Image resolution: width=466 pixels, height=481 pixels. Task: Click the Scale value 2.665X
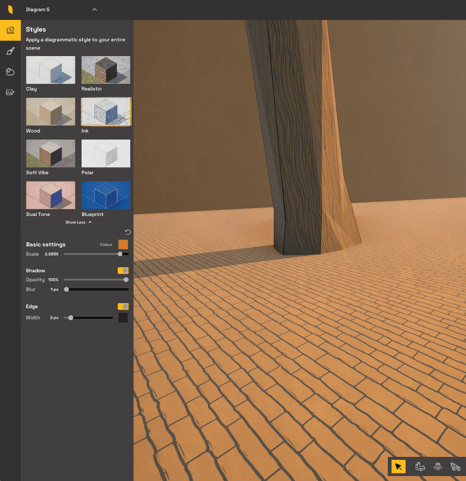[x=51, y=254]
